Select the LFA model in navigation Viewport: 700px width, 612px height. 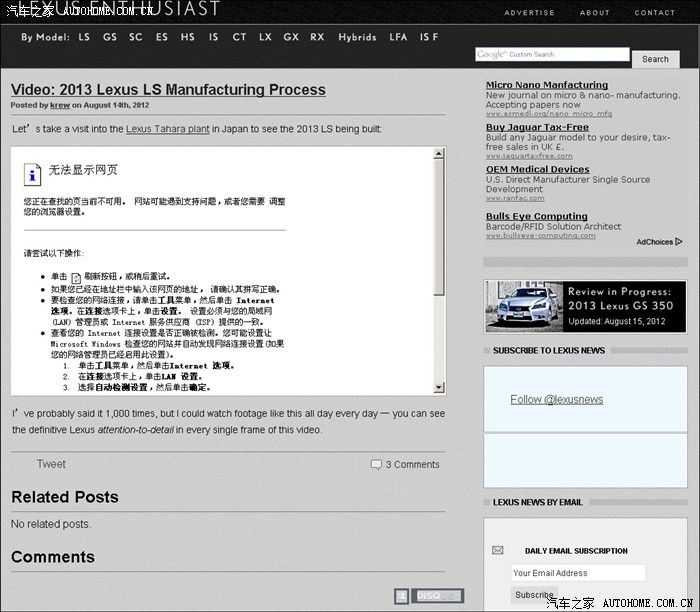coord(398,37)
